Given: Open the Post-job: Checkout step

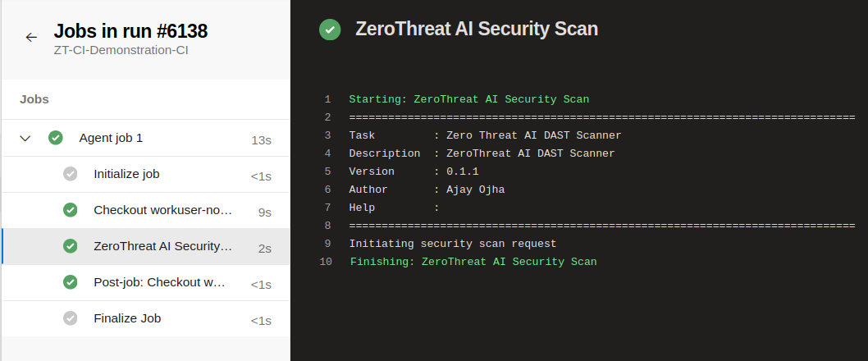Looking at the screenshot, I should pyautogui.click(x=145, y=283).
